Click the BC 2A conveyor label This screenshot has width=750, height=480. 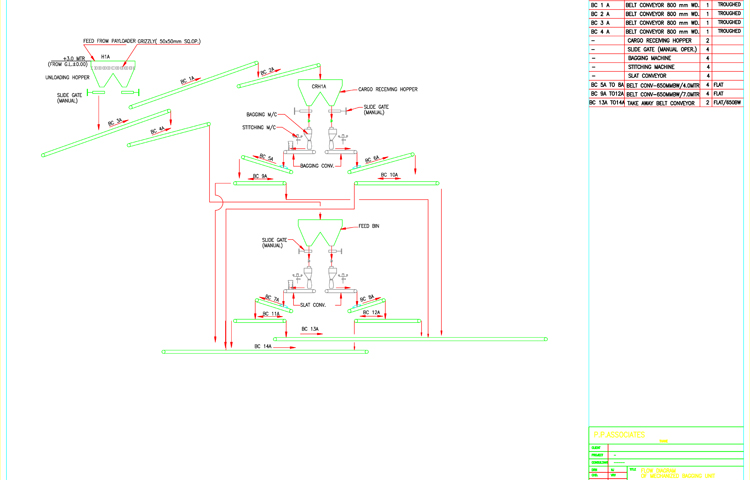(x=268, y=71)
